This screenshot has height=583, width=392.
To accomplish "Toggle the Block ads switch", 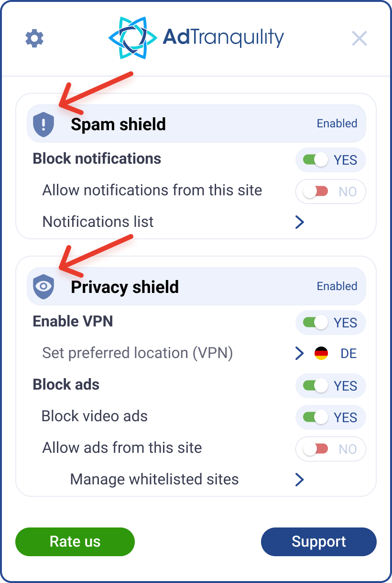I will (316, 386).
